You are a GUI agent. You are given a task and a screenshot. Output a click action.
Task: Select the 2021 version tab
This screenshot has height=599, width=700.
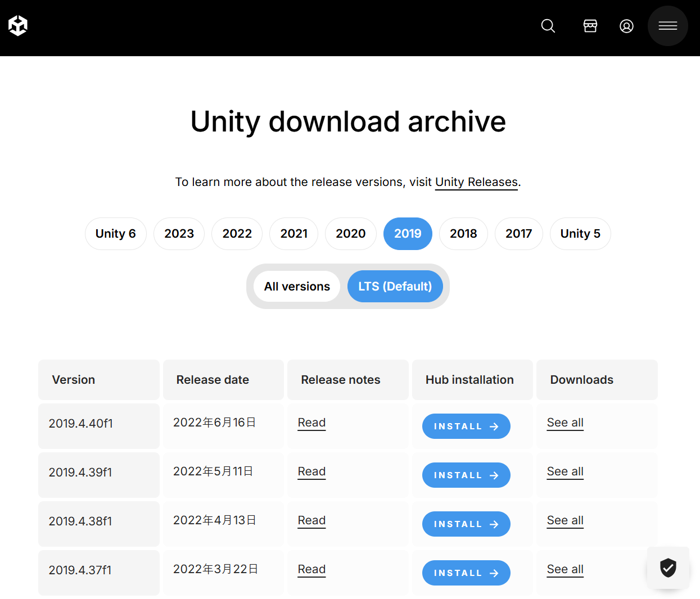(294, 234)
